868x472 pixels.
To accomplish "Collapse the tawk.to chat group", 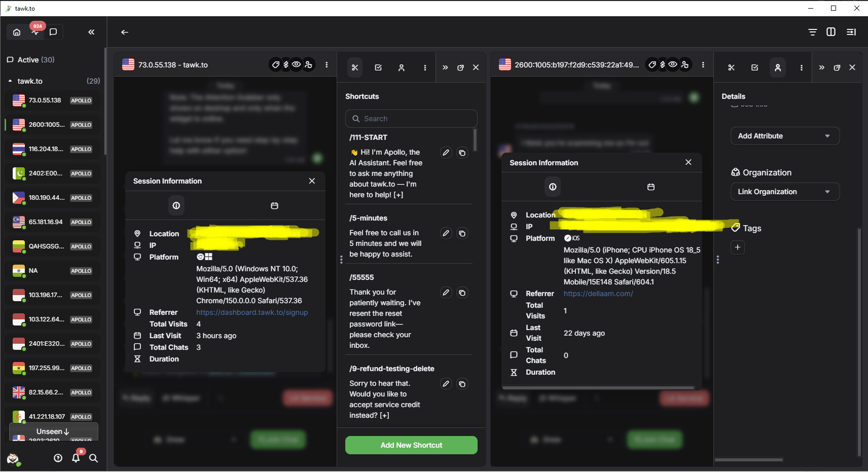I will point(10,81).
